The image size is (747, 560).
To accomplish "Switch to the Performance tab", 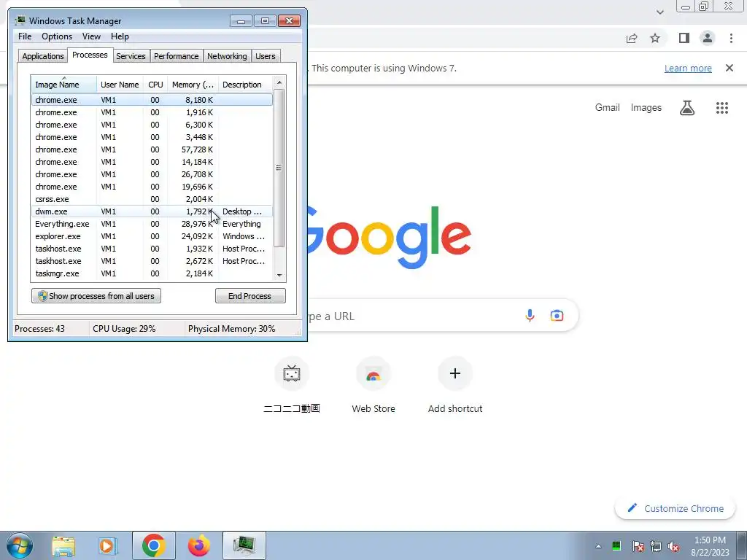I will point(176,56).
